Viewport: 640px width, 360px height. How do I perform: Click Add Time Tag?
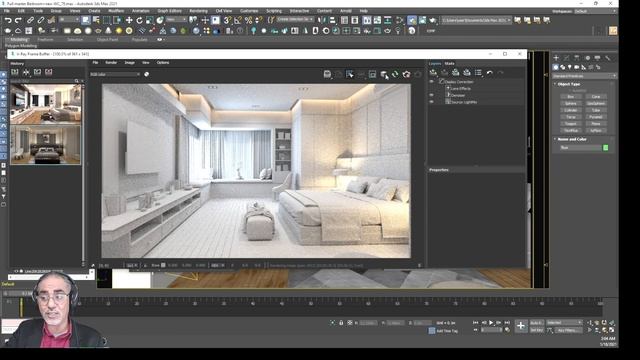pyautogui.click(x=447, y=331)
